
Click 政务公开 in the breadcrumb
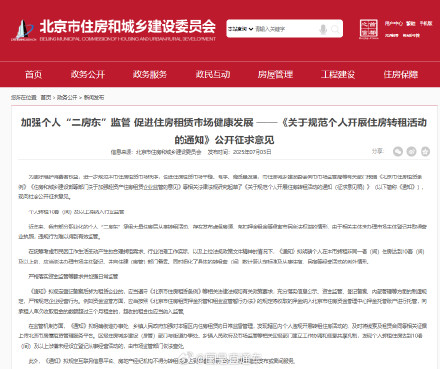(x=67, y=97)
